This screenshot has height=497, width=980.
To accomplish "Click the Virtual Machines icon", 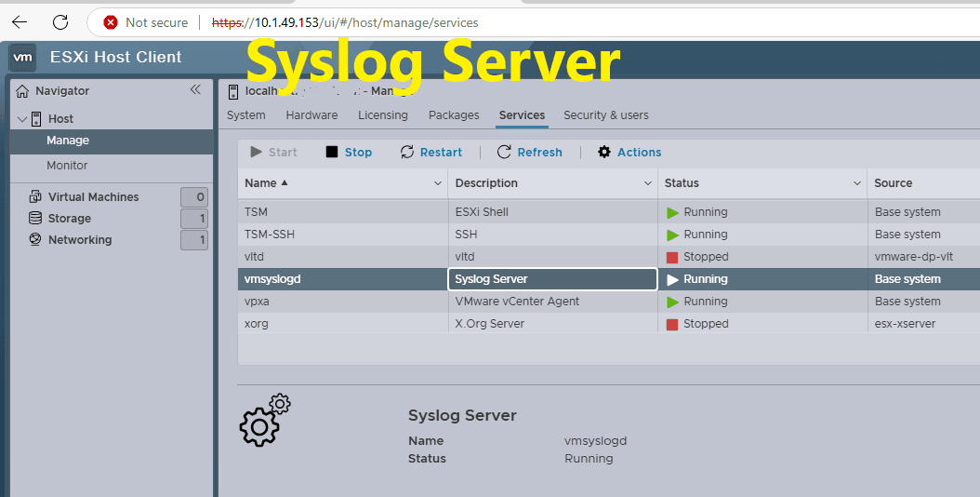I will (x=35, y=196).
